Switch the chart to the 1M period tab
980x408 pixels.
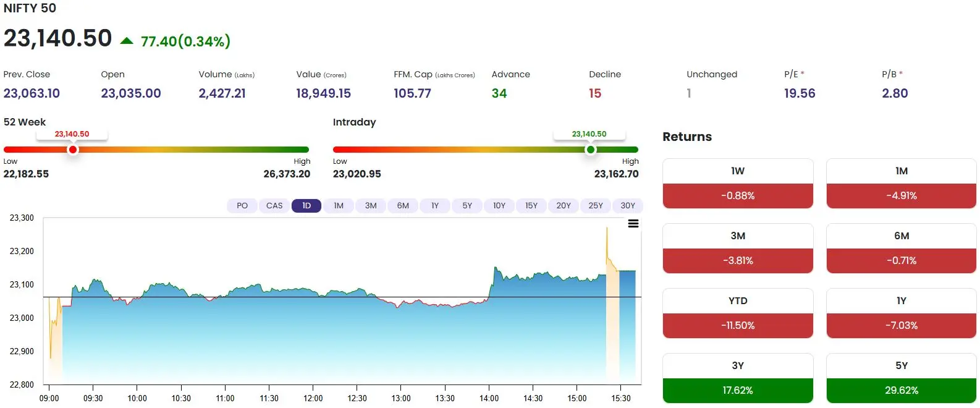[x=339, y=206]
